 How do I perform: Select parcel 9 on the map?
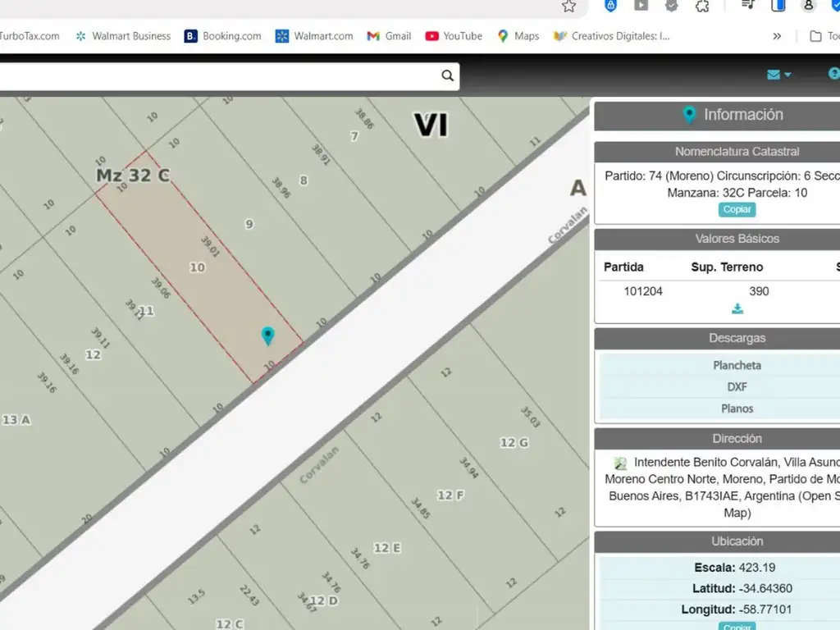tap(249, 224)
